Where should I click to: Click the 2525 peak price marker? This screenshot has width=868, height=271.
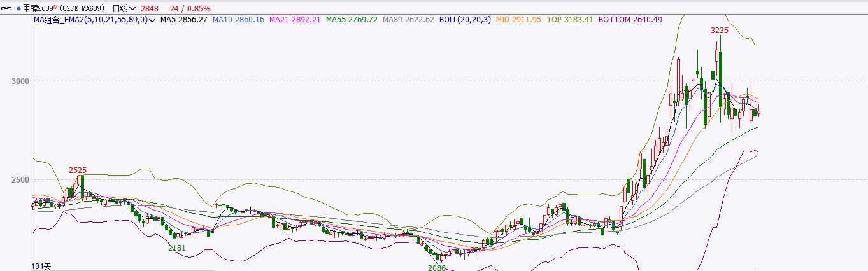78,170
